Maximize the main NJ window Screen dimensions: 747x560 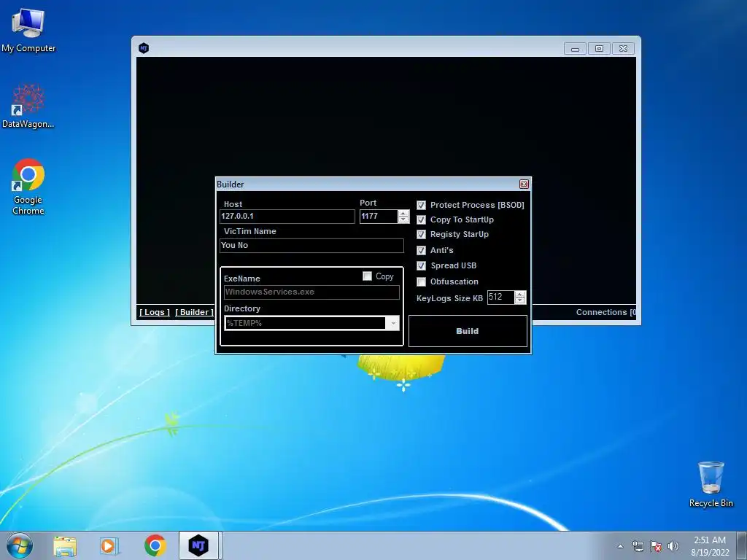[600, 49]
